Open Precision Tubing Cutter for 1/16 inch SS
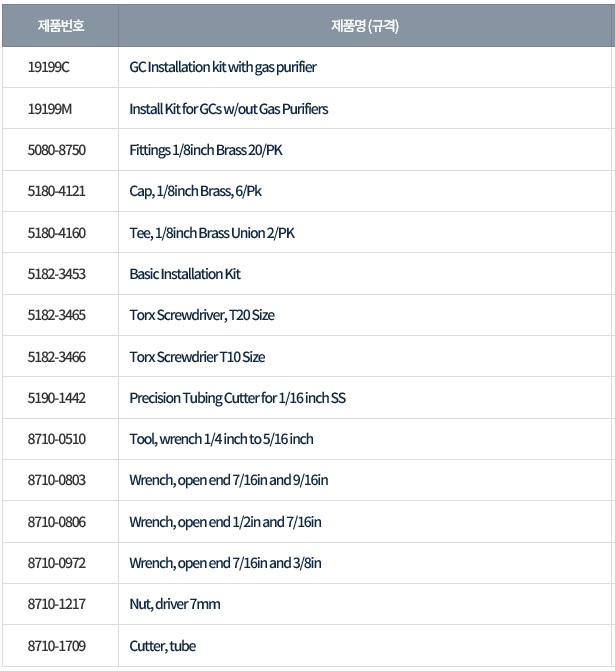Image resolution: width=615 pixels, height=671 pixels. click(x=238, y=398)
